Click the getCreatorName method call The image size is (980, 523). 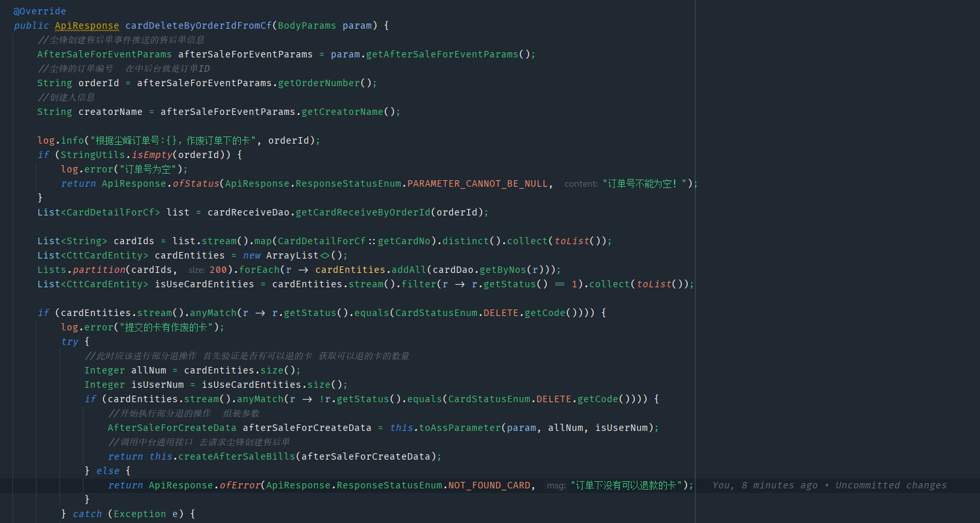(343, 112)
